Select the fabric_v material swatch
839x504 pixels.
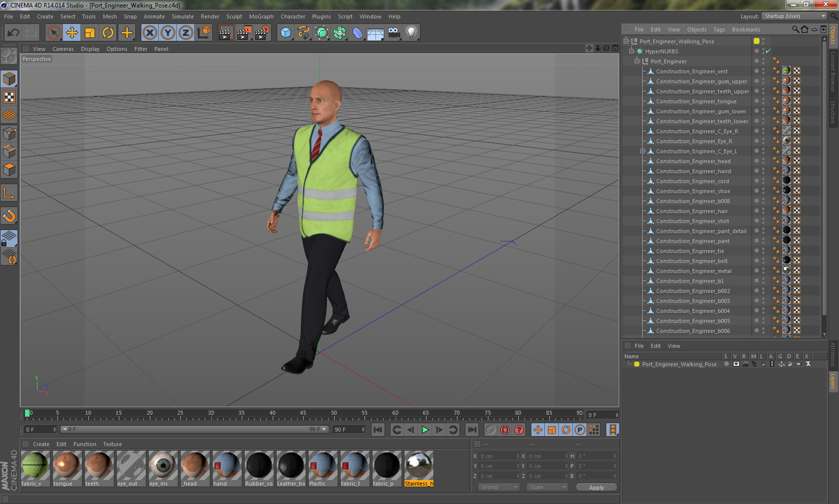click(35, 469)
